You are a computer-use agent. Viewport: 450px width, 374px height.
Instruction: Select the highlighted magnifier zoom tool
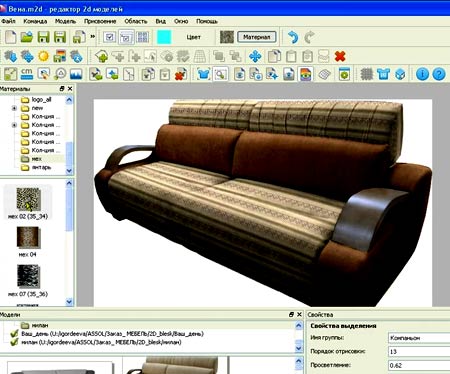pyautogui.click(x=220, y=74)
